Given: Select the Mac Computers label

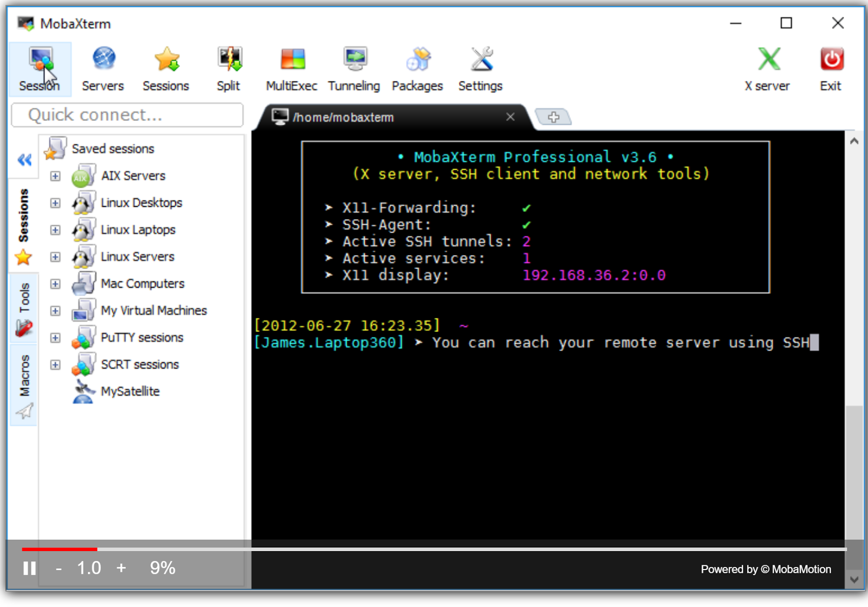Looking at the screenshot, I should click(x=143, y=284).
